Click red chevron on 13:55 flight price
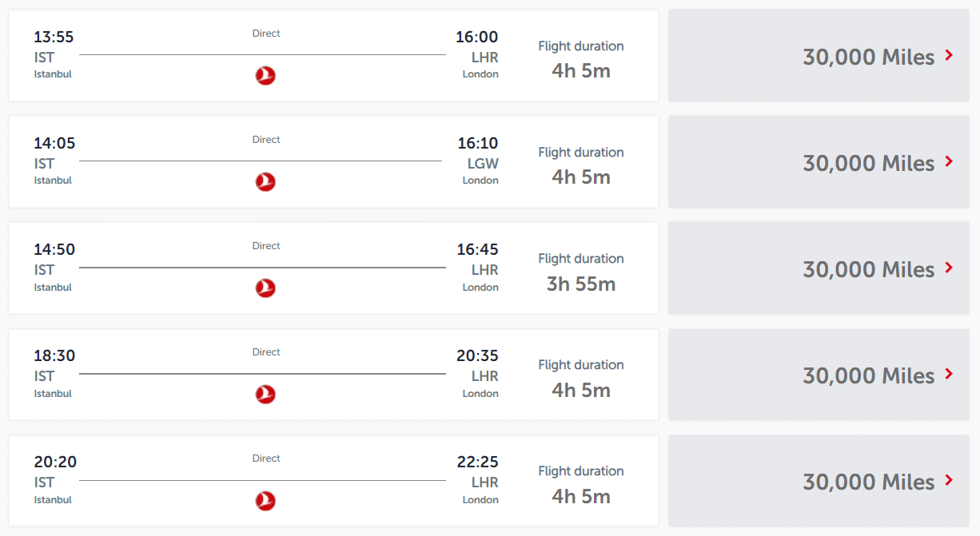 pos(949,55)
